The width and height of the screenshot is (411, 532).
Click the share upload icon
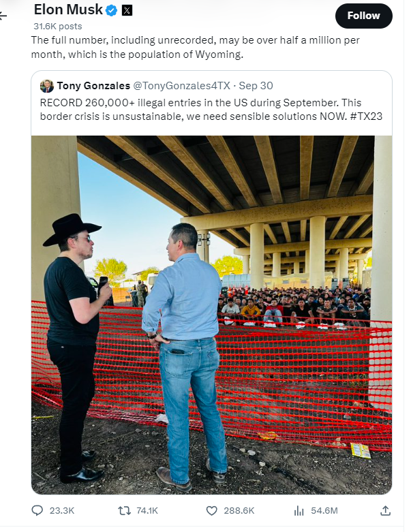(385, 510)
